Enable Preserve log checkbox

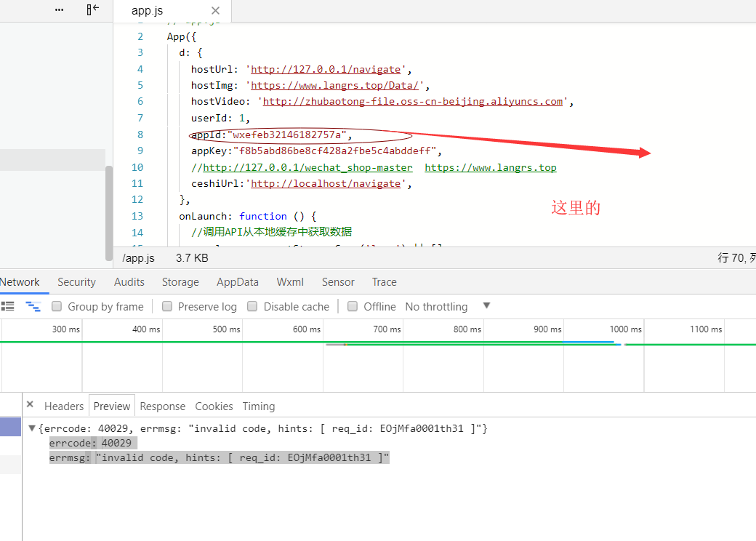(167, 306)
